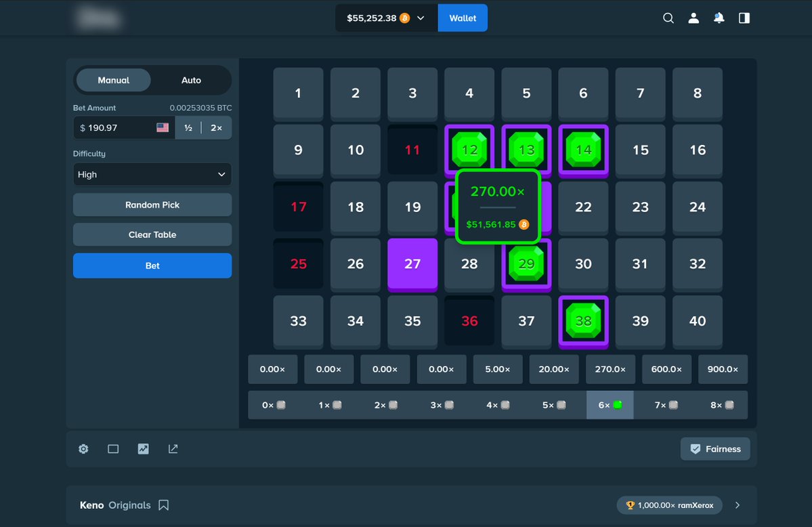Open the notifications bell icon
Viewport: 812px width, 527px height.
pos(719,18)
